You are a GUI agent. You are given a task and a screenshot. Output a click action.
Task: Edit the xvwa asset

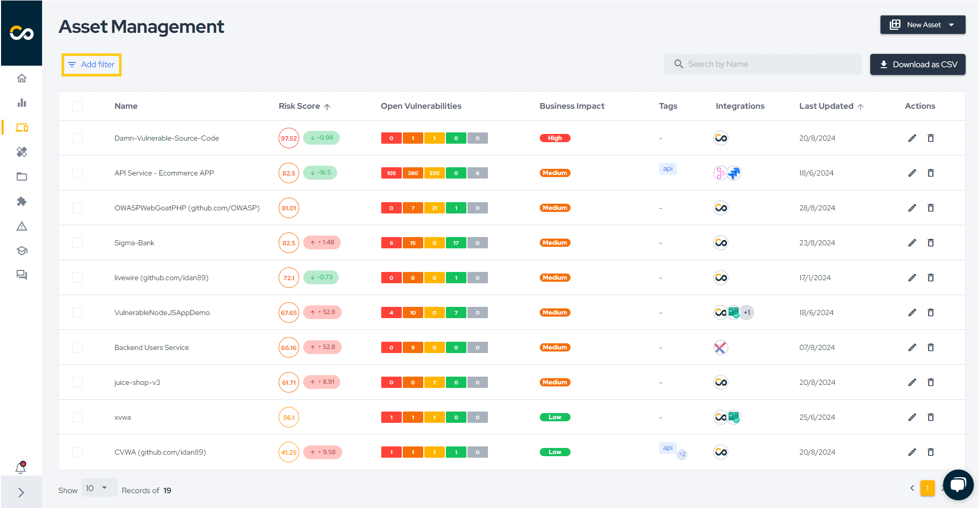coord(912,417)
